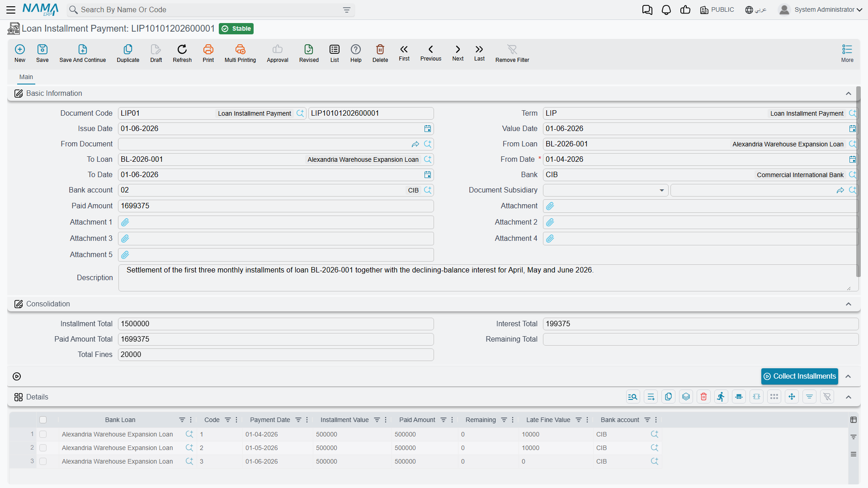
Task: Go to First record
Action: click(404, 53)
